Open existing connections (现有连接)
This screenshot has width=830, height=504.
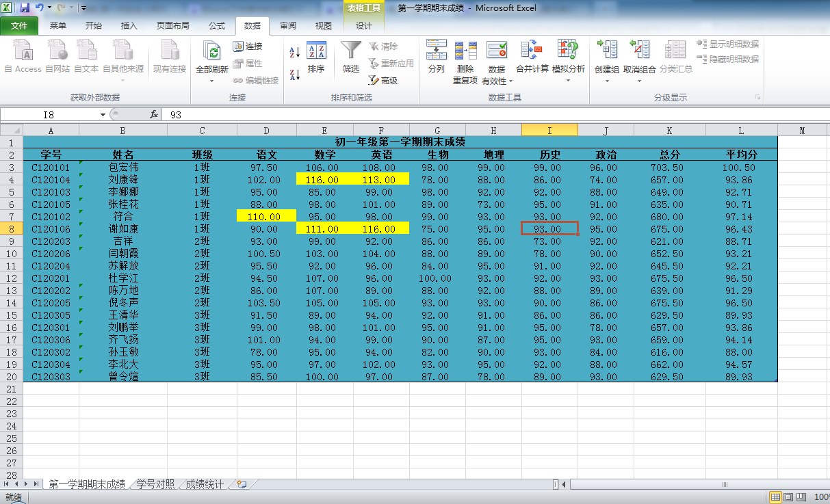(x=170, y=56)
